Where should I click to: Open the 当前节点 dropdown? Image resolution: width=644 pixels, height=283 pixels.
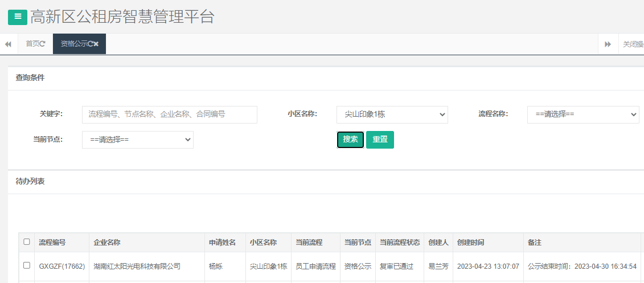(138, 140)
